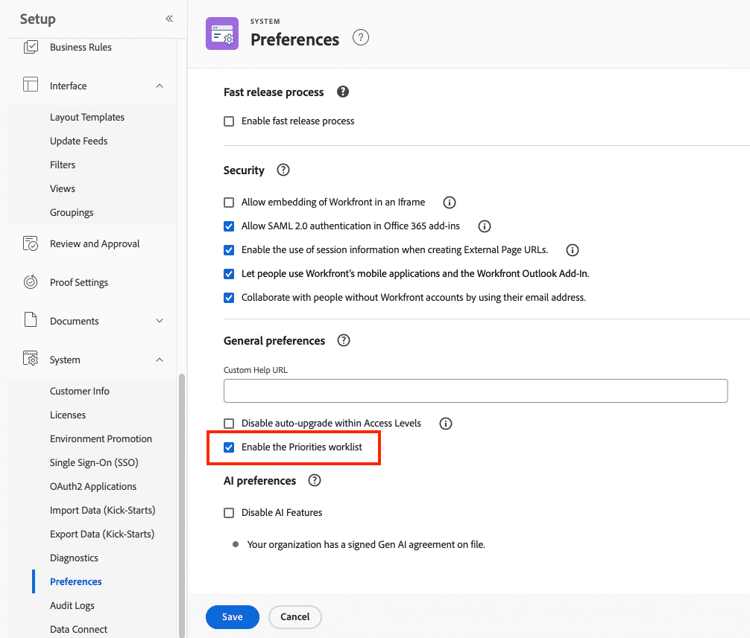Click the Business Rules checklist icon
The width and height of the screenshot is (750, 638).
click(x=31, y=47)
